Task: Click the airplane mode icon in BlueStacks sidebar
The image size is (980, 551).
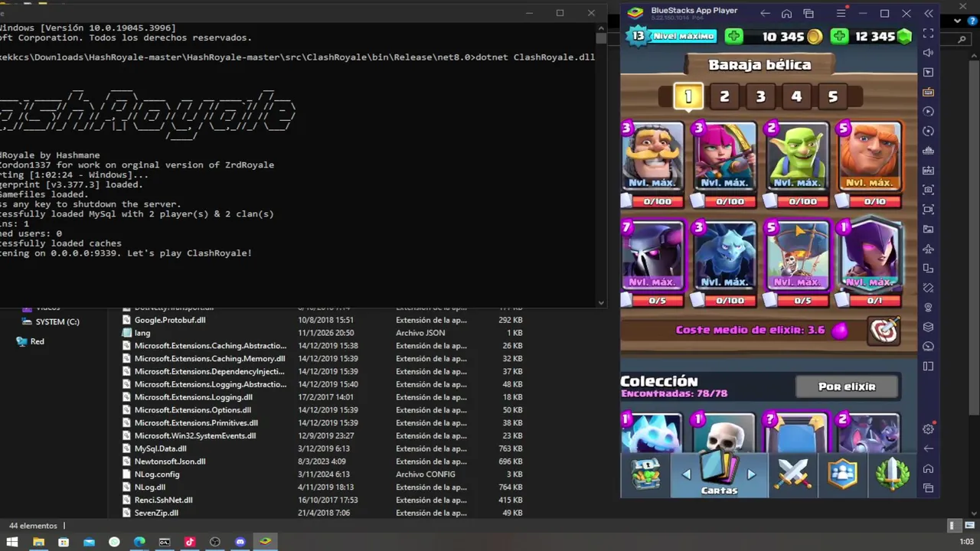Action: click(x=928, y=249)
